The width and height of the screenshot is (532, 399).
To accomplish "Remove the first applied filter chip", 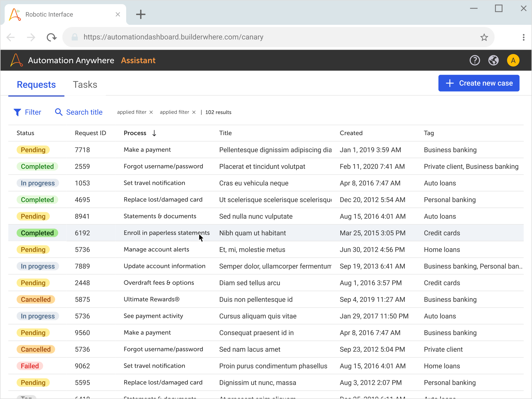I will pos(151,112).
